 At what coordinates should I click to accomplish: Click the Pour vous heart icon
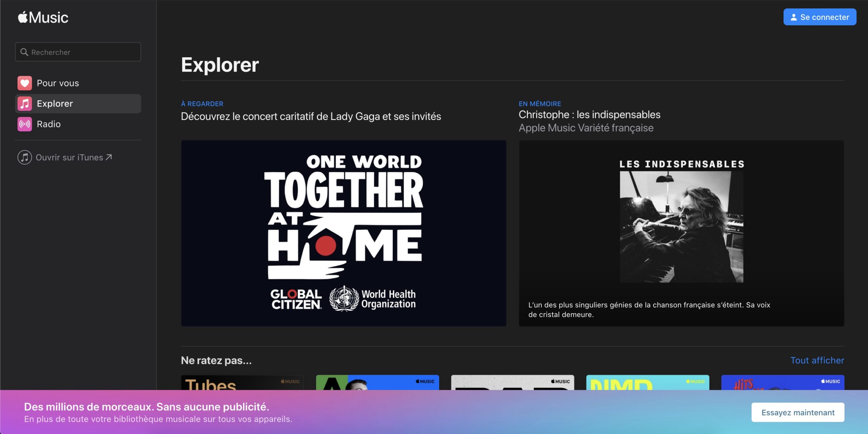click(25, 83)
